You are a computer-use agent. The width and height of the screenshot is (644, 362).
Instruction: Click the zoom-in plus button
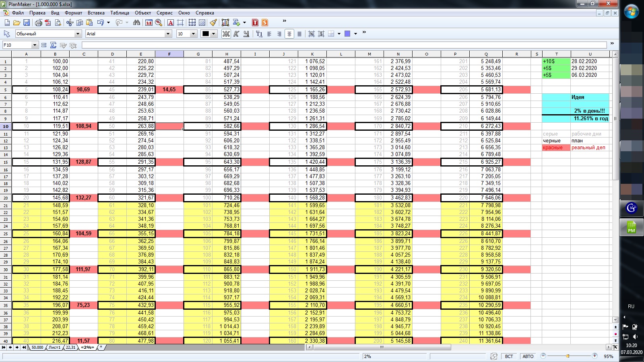point(594,356)
